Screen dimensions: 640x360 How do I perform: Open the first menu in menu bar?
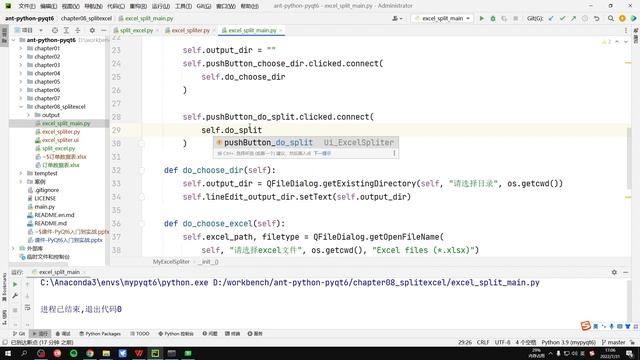click(27, 6)
